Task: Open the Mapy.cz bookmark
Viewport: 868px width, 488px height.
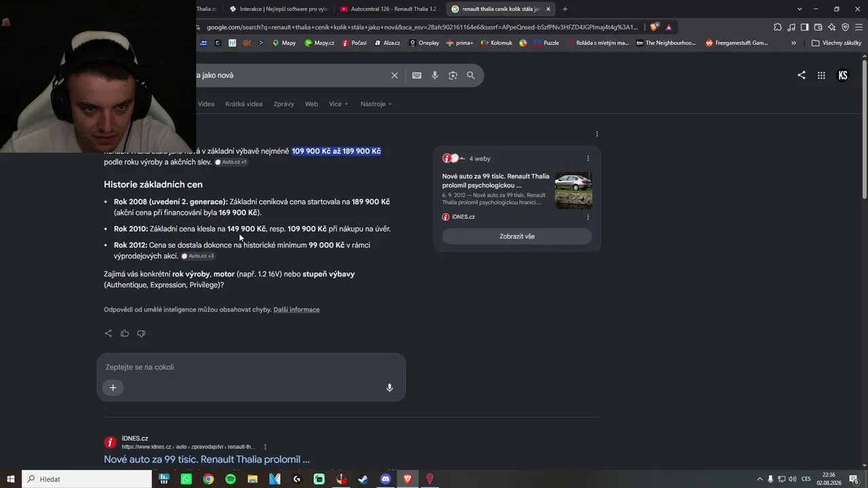Action: [x=319, y=43]
